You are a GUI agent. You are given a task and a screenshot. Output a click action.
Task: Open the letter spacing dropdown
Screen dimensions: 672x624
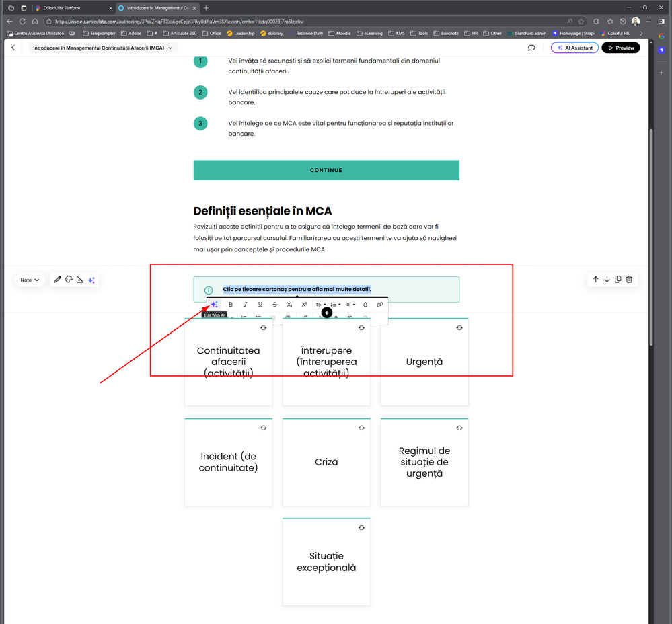point(350,305)
